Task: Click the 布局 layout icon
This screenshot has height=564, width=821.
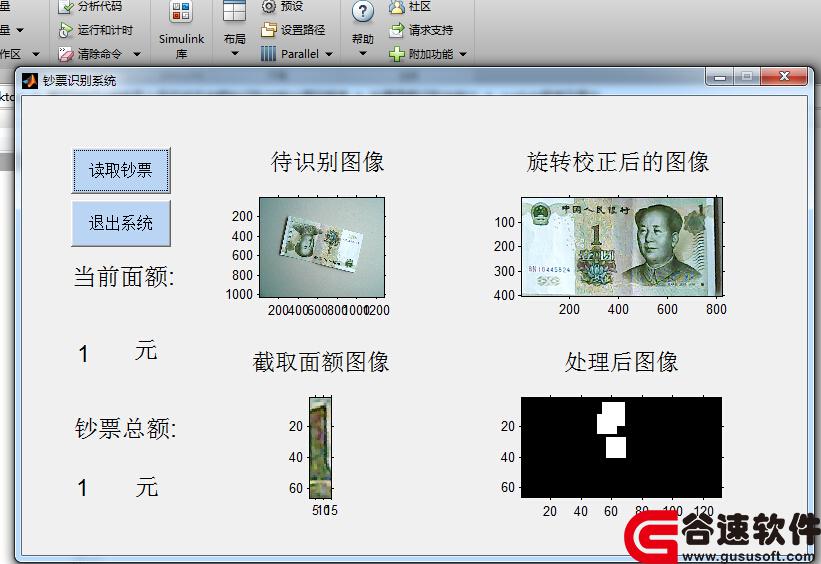Action: 234,11
